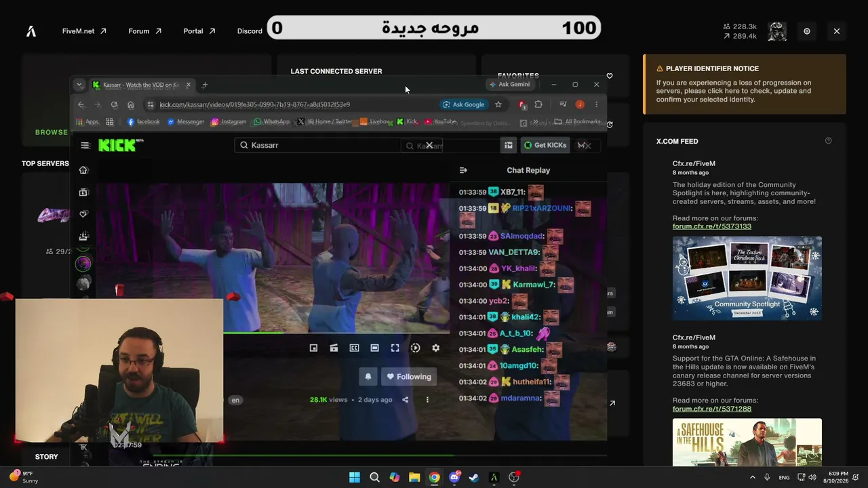The image size is (868, 488).
Task: Open Chrome media controls icon
Action: (563, 104)
